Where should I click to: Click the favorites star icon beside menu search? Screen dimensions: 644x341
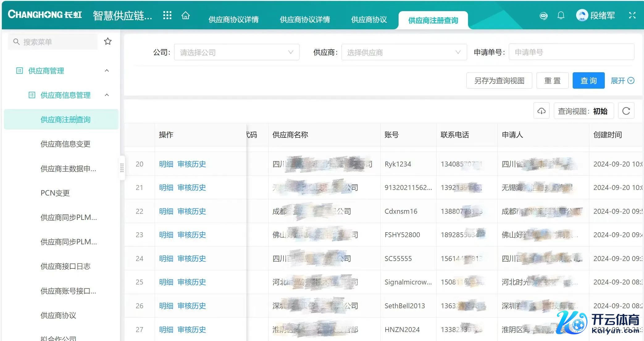click(108, 41)
